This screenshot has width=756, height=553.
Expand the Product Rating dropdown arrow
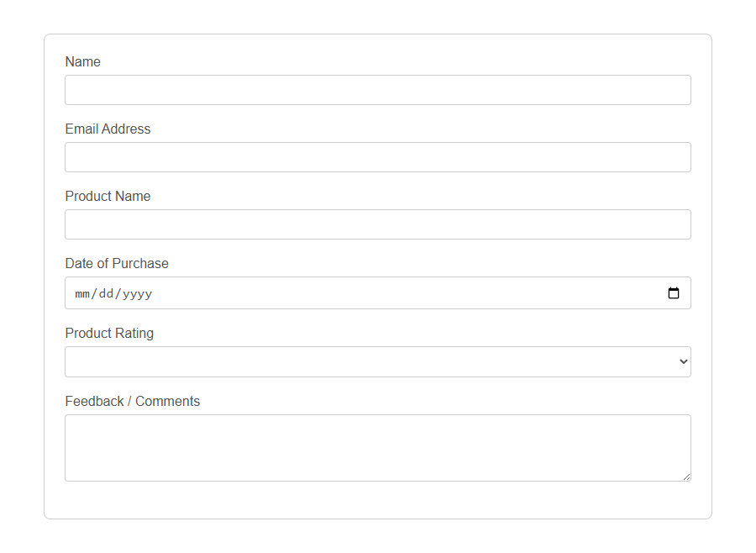(x=683, y=361)
